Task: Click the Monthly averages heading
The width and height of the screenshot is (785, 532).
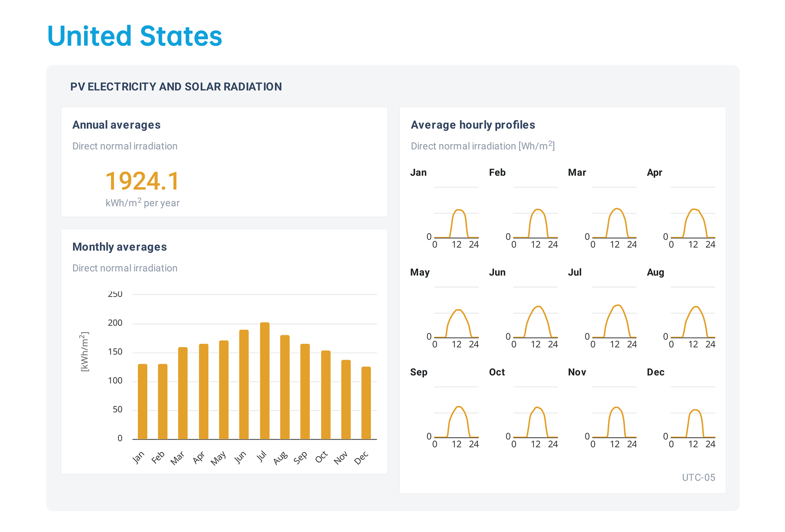Action: tap(120, 247)
